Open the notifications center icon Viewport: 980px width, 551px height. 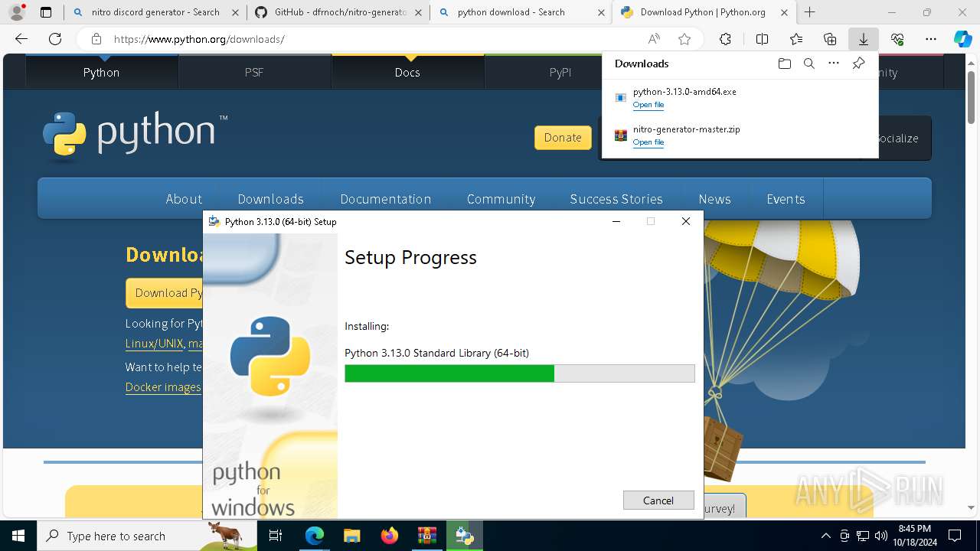pos(955,536)
